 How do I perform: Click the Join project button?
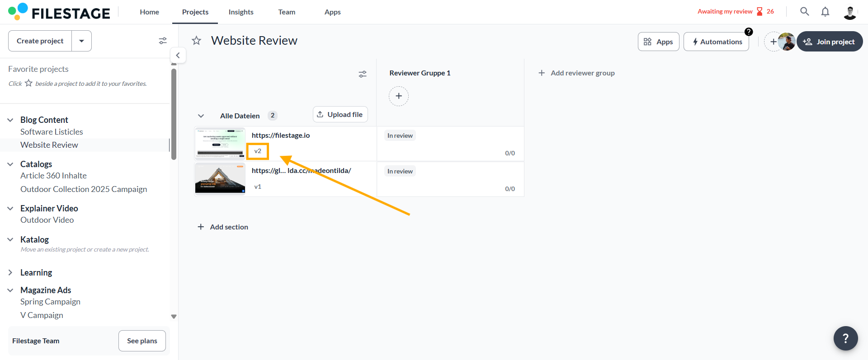[x=830, y=42]
